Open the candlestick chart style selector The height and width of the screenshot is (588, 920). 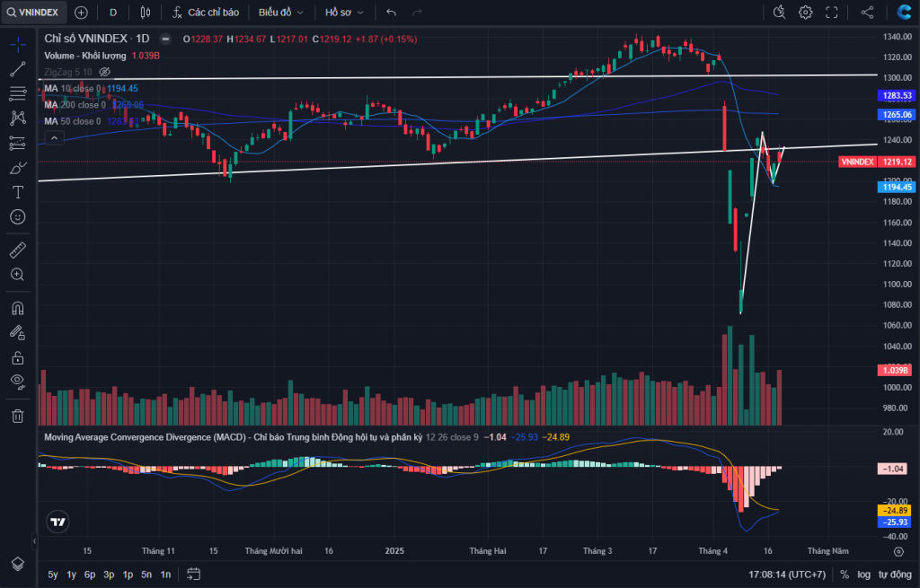145,13
